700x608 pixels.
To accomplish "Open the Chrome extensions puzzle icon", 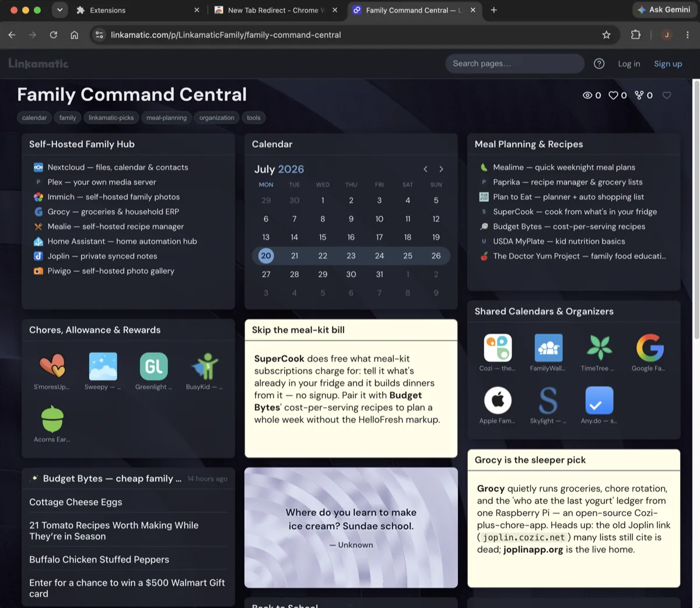I will click(x=636, y=35).
